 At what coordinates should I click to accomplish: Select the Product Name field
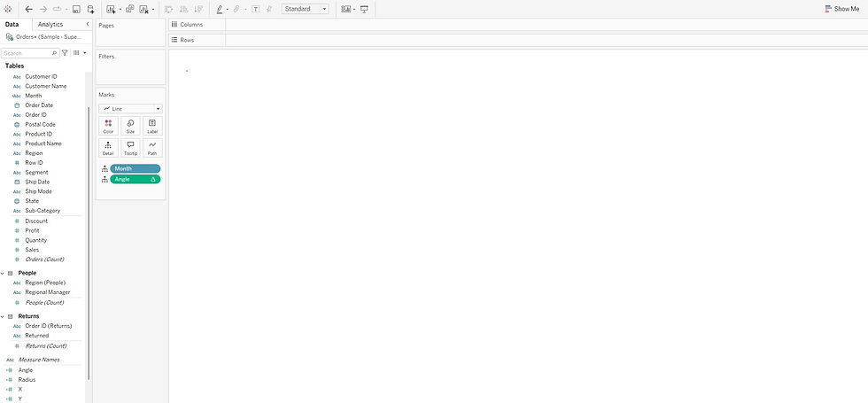pos(43,143)
